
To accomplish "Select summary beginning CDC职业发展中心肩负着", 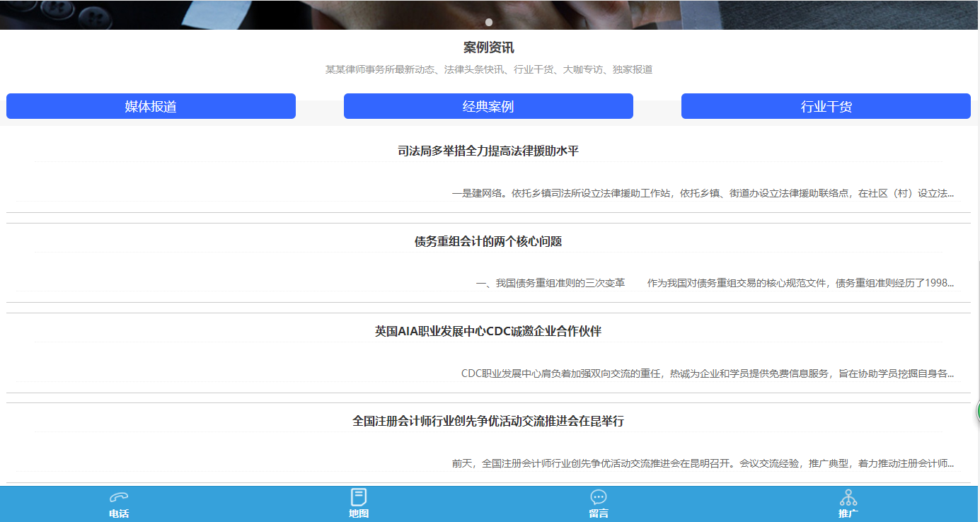I will point(707,373).
